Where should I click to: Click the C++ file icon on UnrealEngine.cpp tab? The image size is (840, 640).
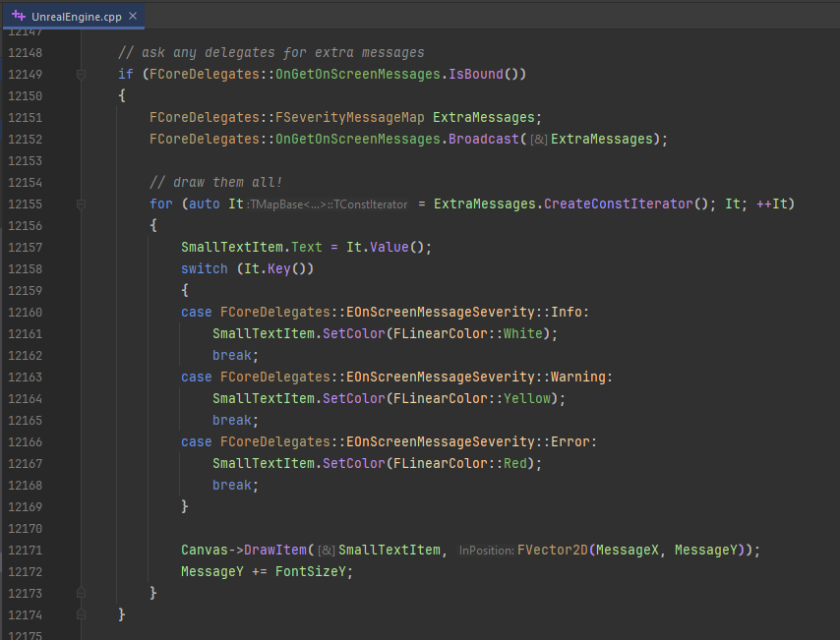(x=19, y=16)
